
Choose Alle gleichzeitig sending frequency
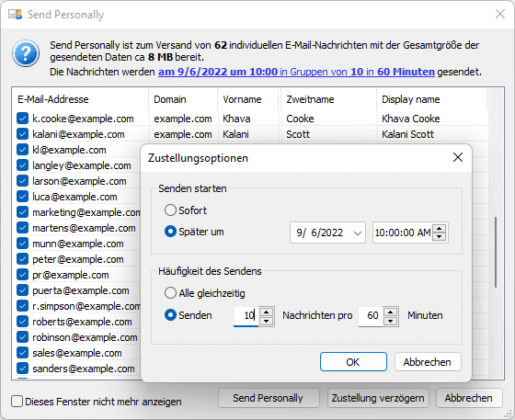[x=170, y=293]
